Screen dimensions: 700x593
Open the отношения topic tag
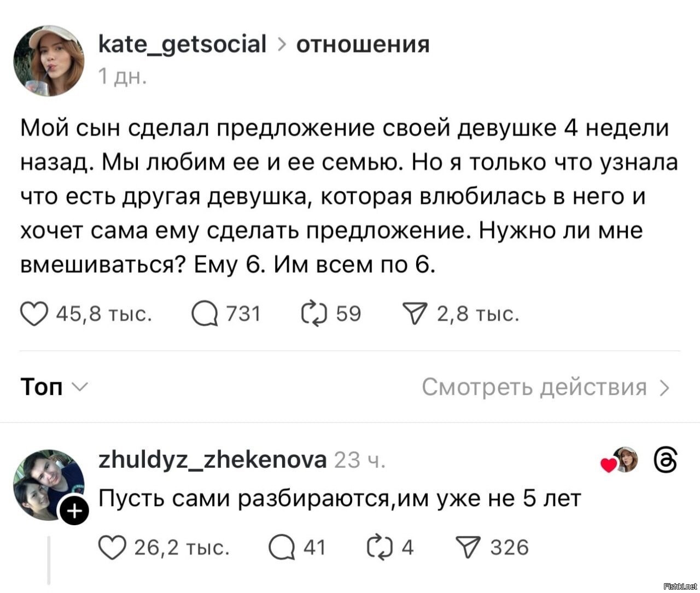pos(363,44)
